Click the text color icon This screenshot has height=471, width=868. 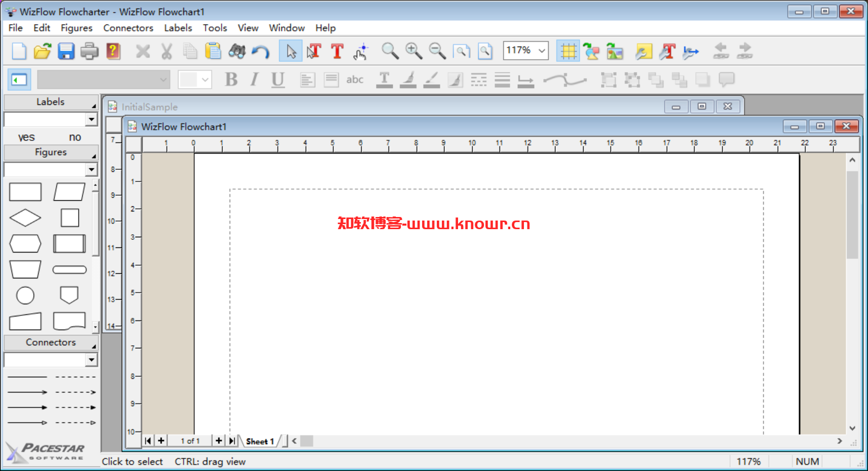click(384, 80)
